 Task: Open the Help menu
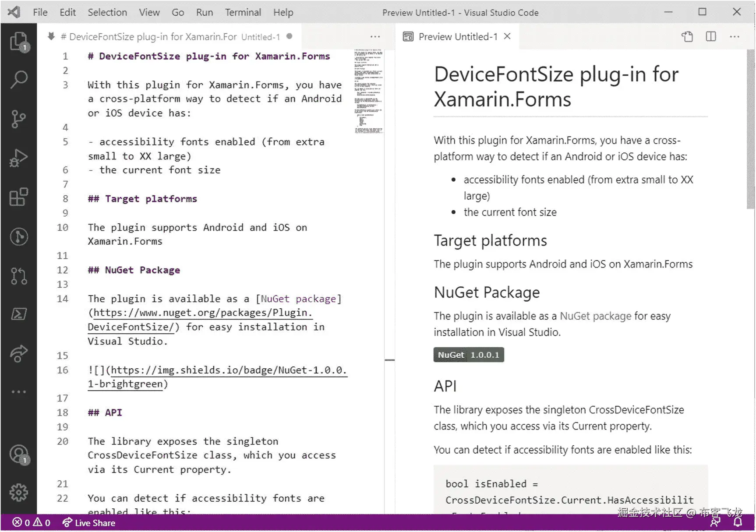(283, 12)
